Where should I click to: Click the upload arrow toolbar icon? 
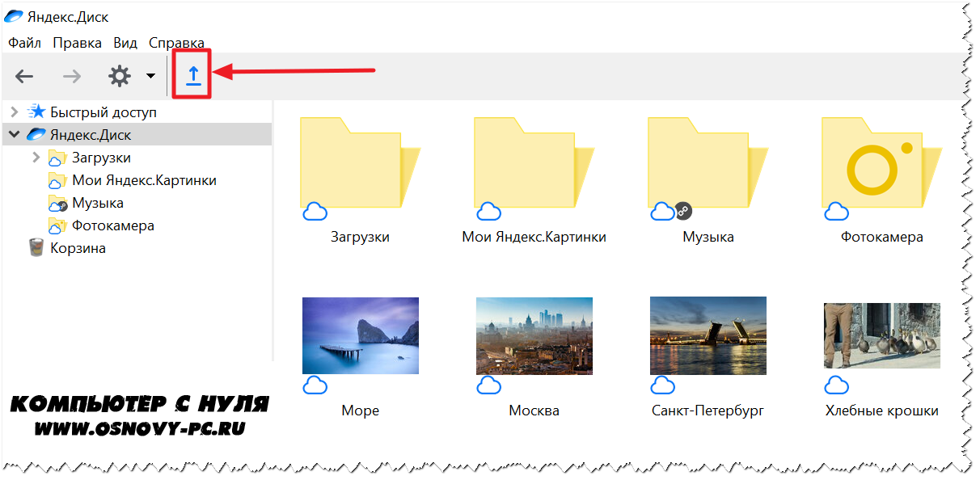coord(193,75)
